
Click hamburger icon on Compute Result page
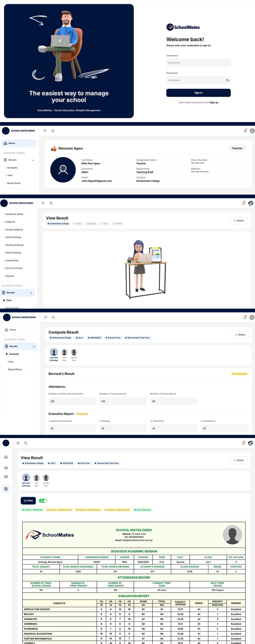(x=46, y=318)
